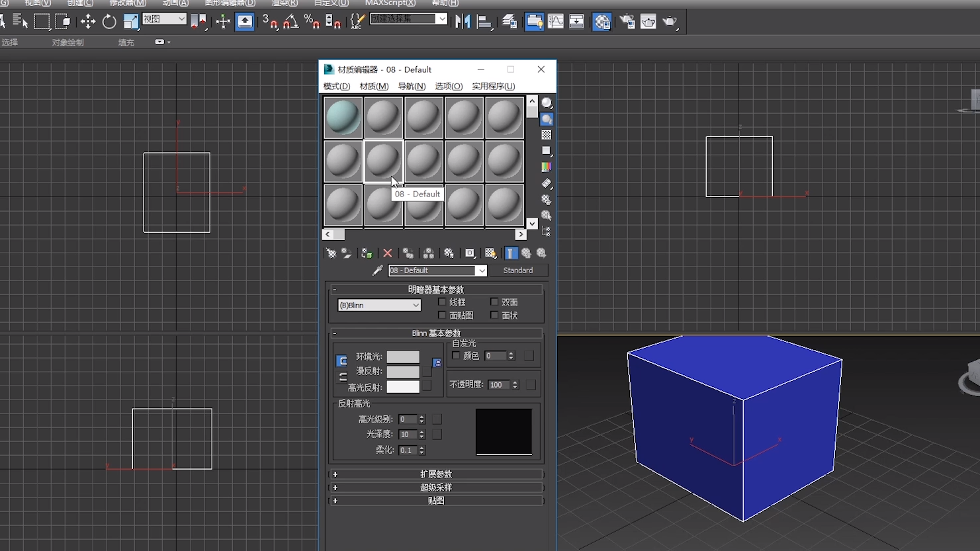Toggle the angle snap icon
This screenshot has width=980, height=551.
290,22
